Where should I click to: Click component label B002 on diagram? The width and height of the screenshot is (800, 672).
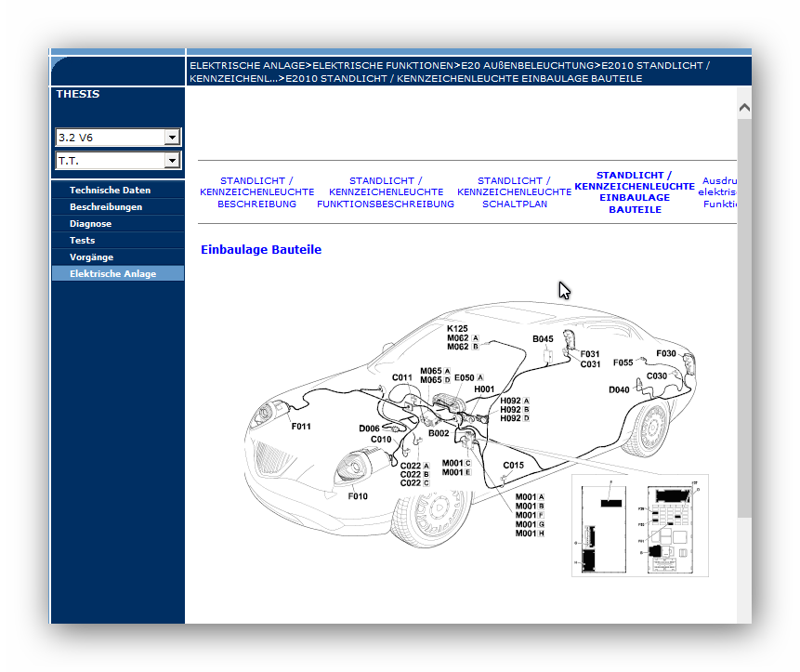[x=439, y=433]
